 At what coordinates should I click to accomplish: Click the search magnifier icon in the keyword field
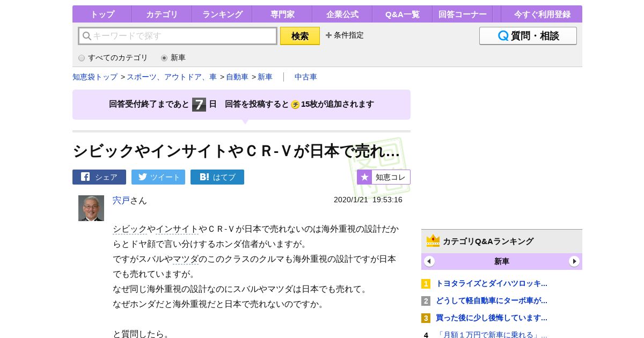[87, 36]
